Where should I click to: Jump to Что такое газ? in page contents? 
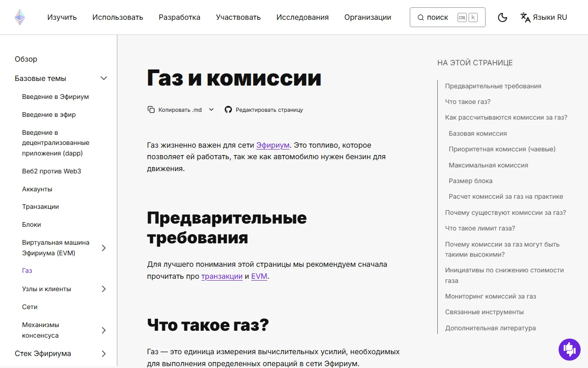(x=468, y=102)
